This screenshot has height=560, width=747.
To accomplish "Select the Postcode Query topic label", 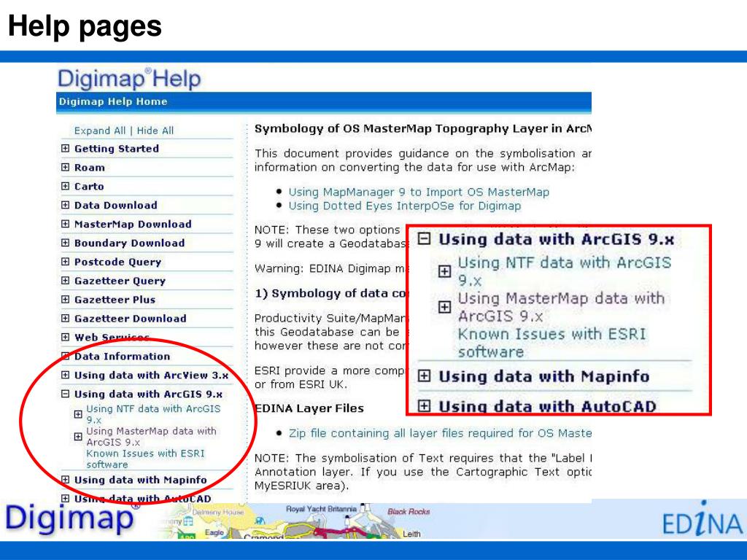I will tap(117, 262).
